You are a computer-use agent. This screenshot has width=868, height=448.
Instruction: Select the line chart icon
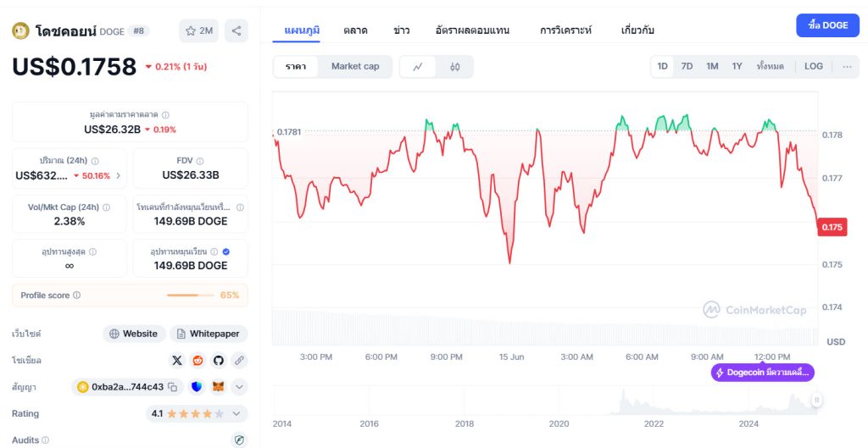pyautogui.click(x=418, y=67)
